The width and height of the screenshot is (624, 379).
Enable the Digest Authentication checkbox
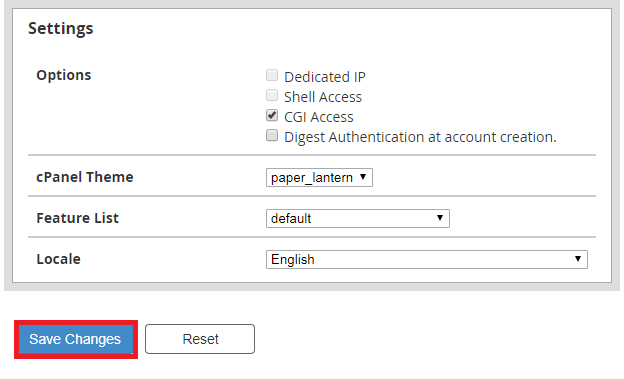click(x=272, y=135)
